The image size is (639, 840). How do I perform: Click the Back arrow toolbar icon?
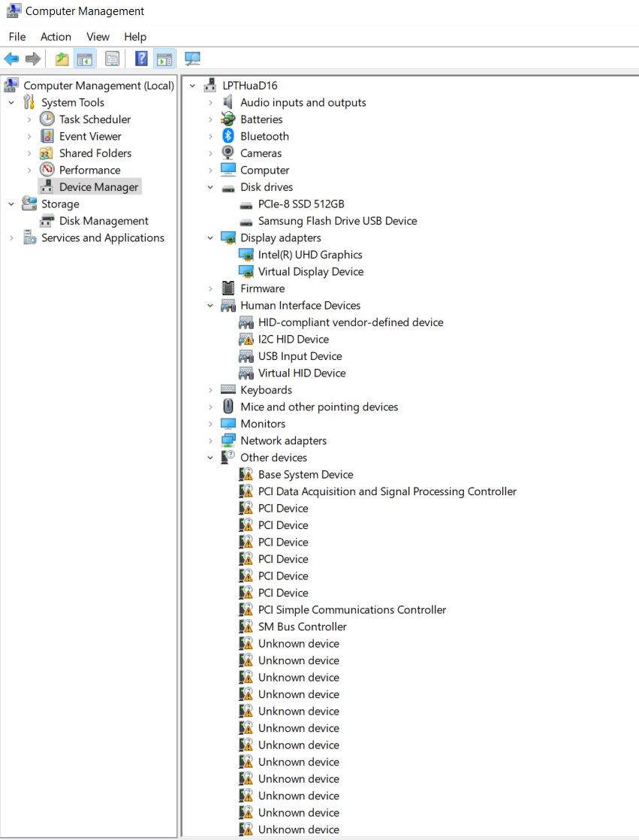11,59
